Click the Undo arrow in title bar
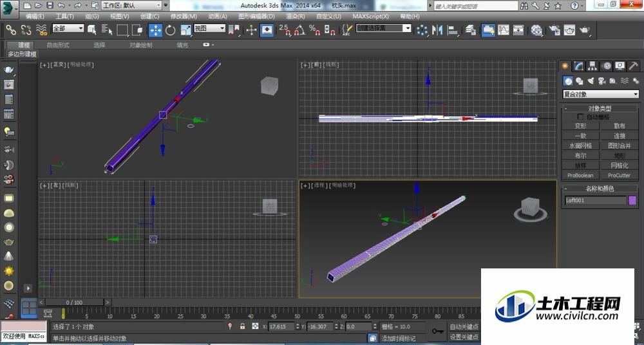644x345 pixels. pyautogui.click(x=61, y=5)
